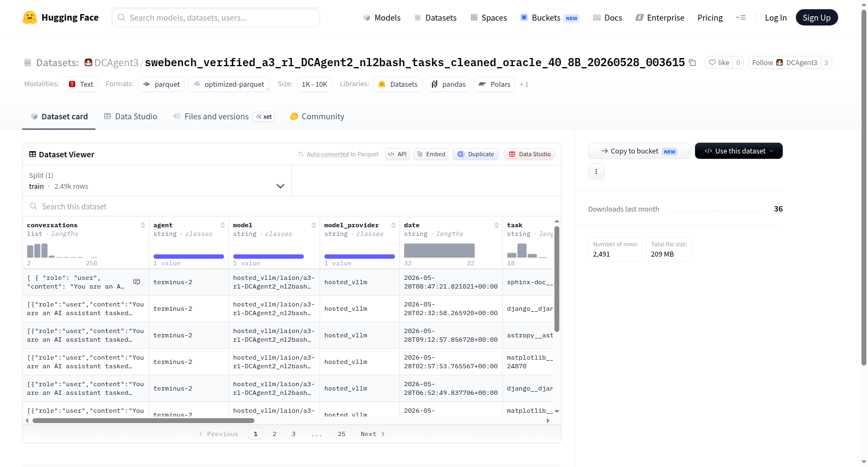Open the header extra menu icon
This screenshot has width=868, height=467.
pyautogui.click(x=741, y=17)
